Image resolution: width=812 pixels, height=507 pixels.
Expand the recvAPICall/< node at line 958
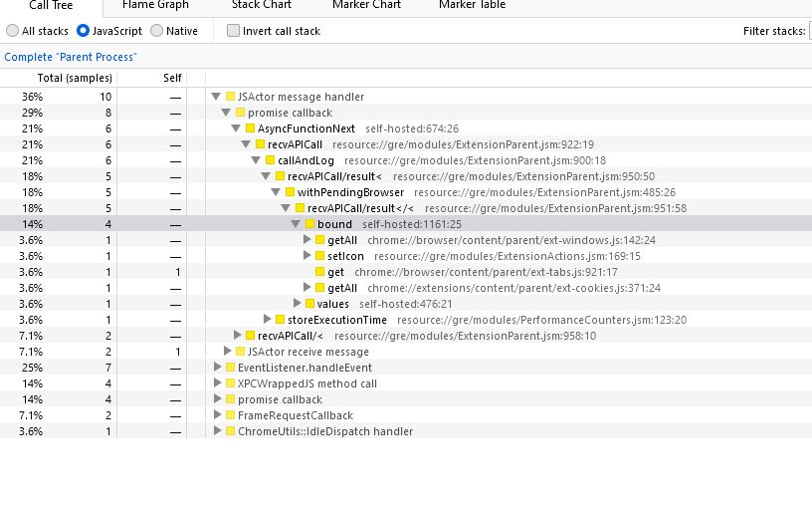238,336
